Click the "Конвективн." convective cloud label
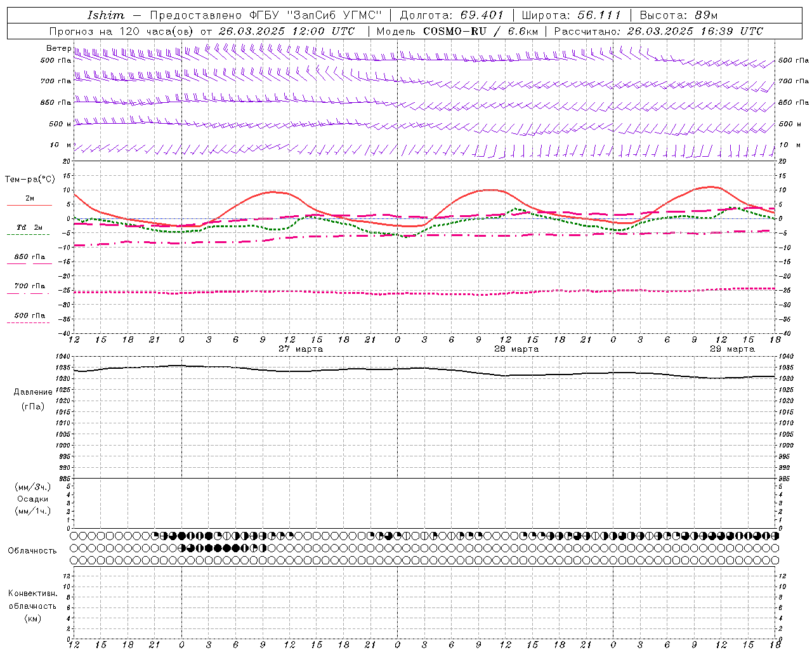 tap(33, 594)
